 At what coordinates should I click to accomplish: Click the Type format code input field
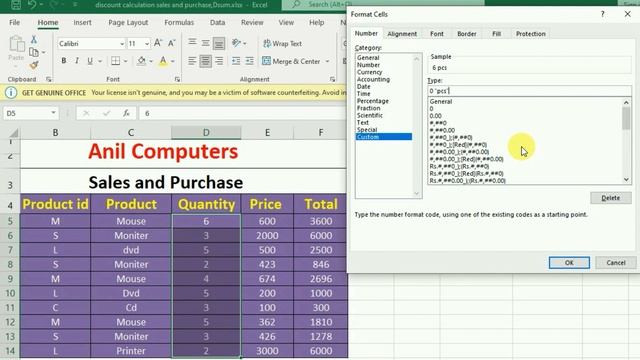pos(529,91)
